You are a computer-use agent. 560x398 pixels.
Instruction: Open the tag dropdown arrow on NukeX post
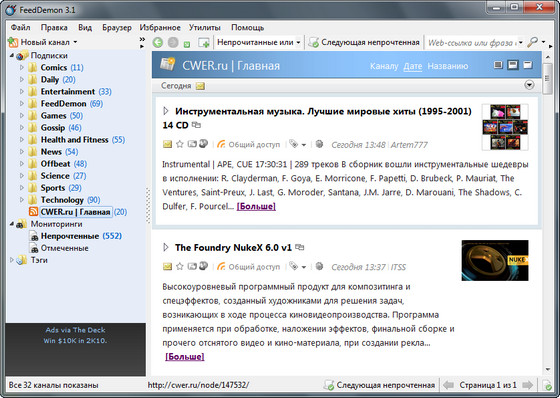pyautogui.click(x=304, y=267)
